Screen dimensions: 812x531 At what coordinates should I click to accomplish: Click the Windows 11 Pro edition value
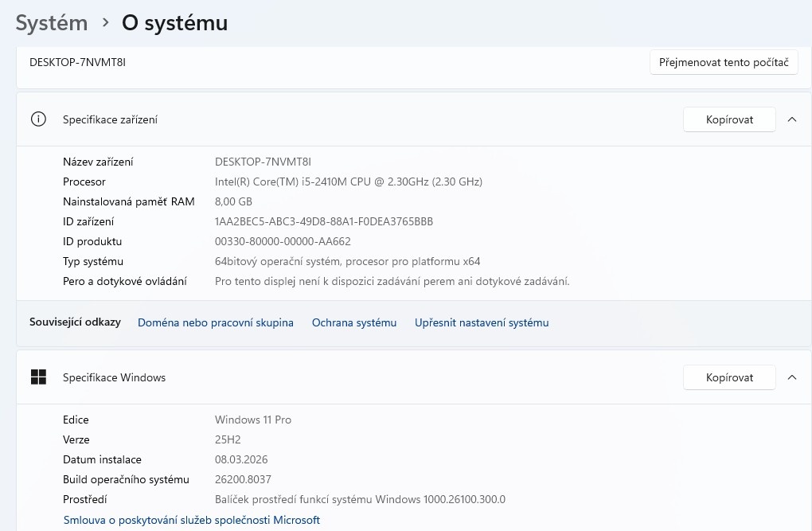[252, 420]
